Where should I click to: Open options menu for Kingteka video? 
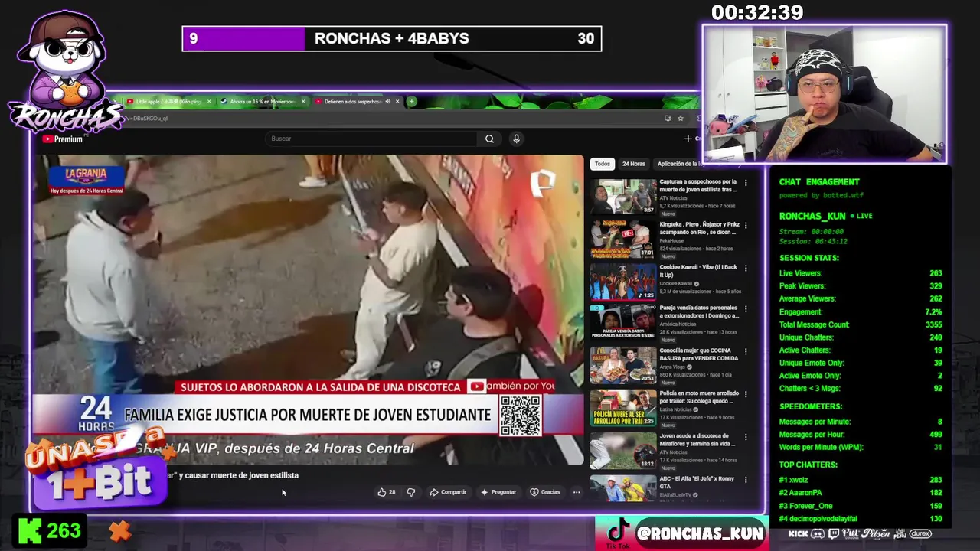[x=746, y=226]
